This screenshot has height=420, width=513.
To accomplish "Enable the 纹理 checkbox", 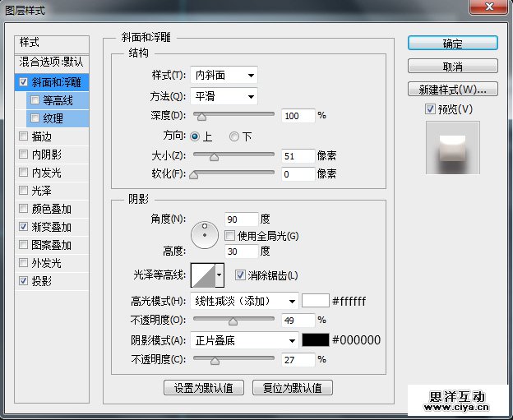I will click(x=35, y=118).
